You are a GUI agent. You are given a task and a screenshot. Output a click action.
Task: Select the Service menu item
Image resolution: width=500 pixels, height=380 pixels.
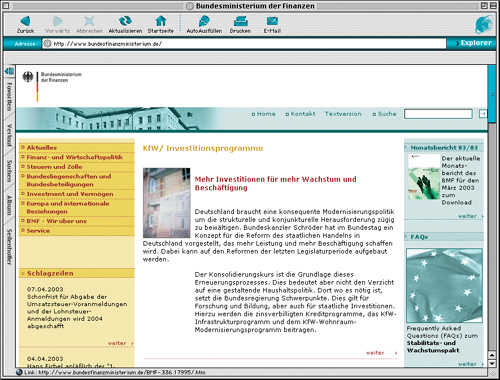coord(38,231)
